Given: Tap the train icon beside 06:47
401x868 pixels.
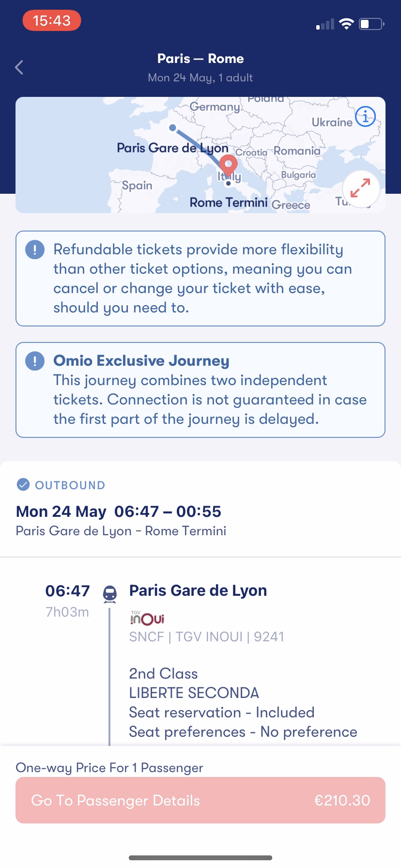Looking at the screenshot, I should click(110, 593).
